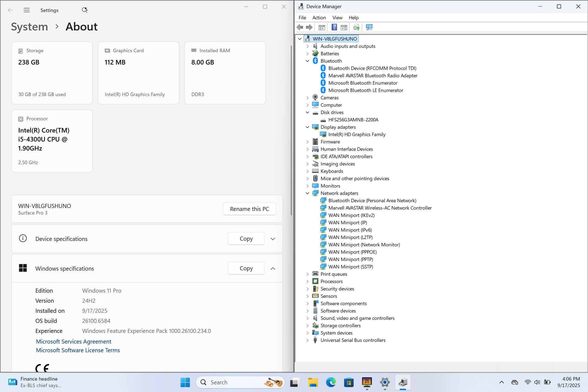Click the volume speaker tray icon
The width and height of the screenshot is (588, 392).
537,382
